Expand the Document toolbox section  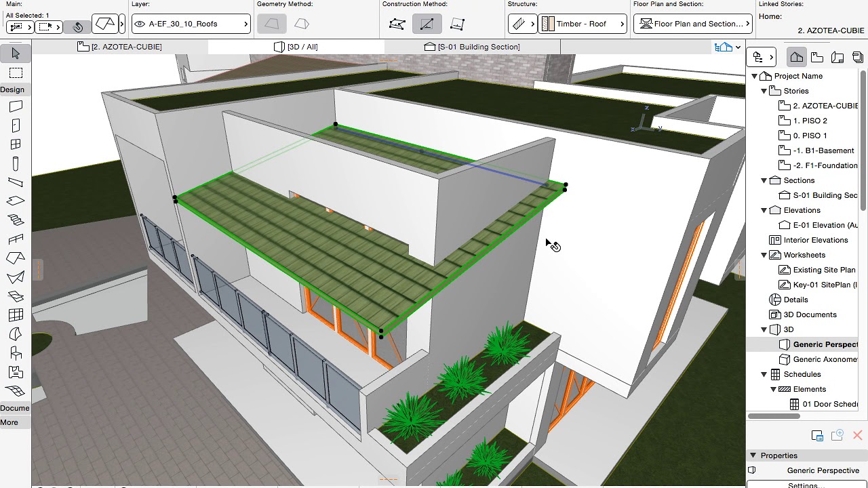pyautogui.click(x=15, y=408)
